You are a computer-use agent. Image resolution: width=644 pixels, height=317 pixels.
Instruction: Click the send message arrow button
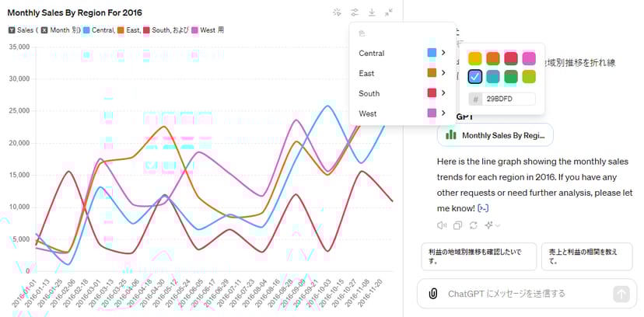[x=621, y=294]
